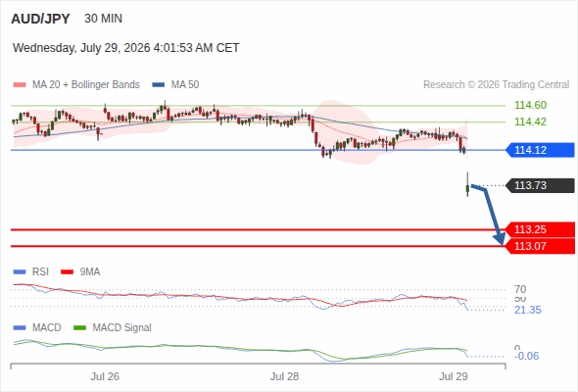Click the 114.60 resistance level label
578x392 pixels.
[530, 105]
